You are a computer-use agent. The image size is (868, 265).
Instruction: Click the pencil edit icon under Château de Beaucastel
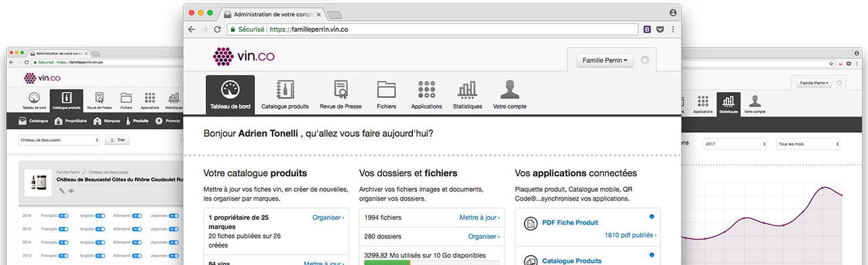coord(62,190)
